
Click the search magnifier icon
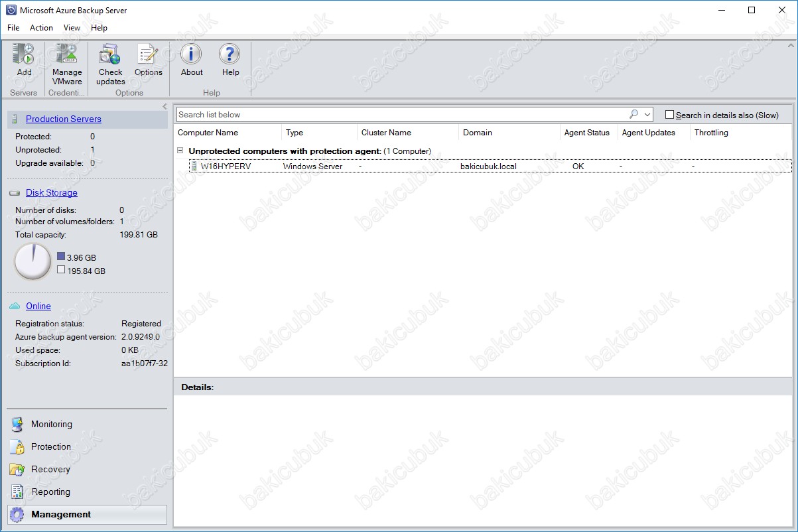click(x=633, y=115)
